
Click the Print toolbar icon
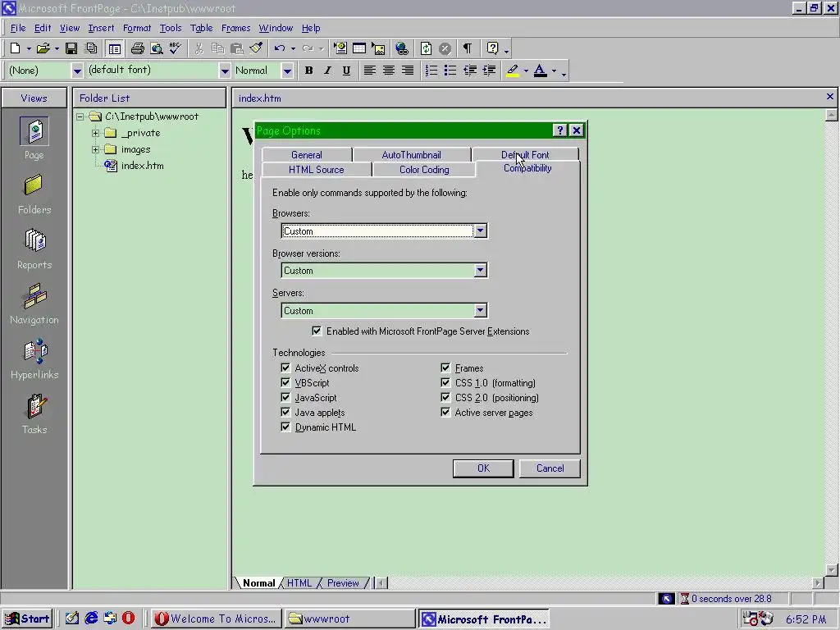[x=138, y=48]
